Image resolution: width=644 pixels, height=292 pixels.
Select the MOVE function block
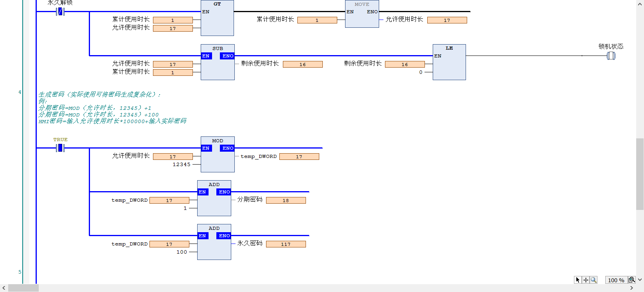[x=362, y=14]
